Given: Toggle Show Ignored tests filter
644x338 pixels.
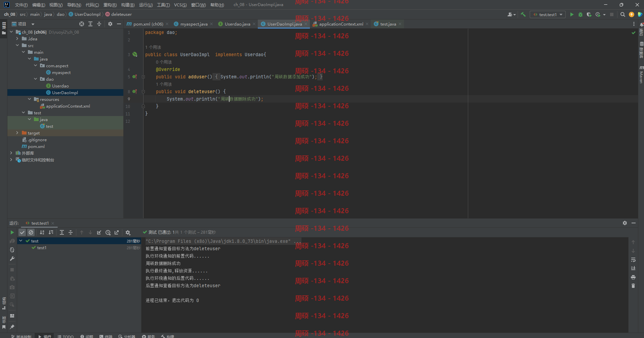Looking at the screenshot, I should [x=31, y=232].
